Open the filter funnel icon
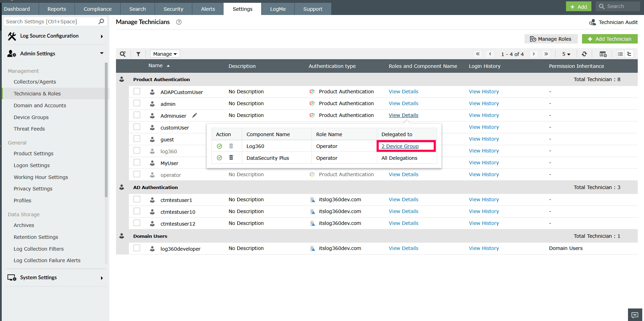Screen dimensions: 644x321 click(138, 54)
